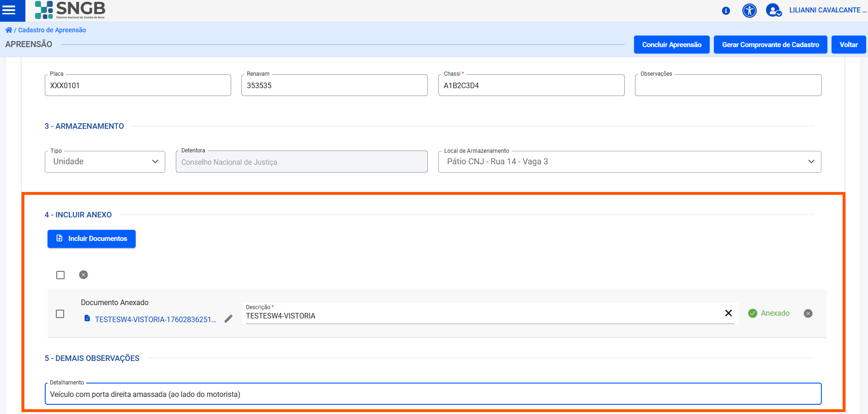Viewport: 868px width, 414px height.
Task: Delete selected attachments with top remove icon
Action: click(84, 275)
